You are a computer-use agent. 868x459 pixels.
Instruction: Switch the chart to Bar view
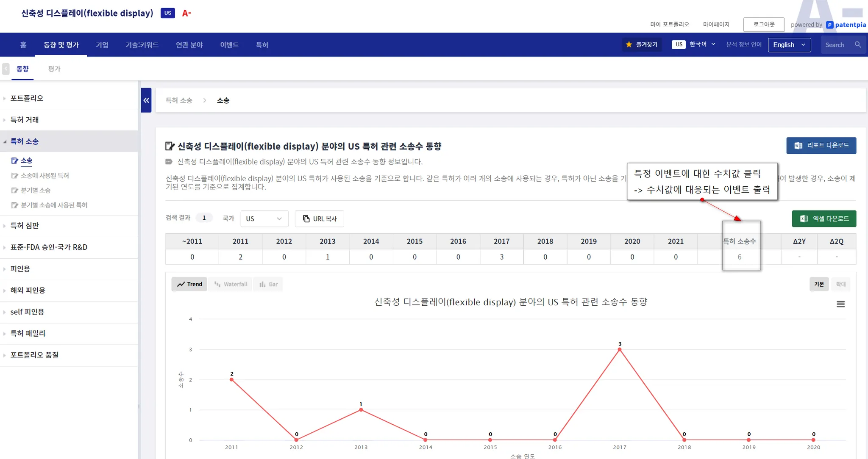[x=269, y=284]
